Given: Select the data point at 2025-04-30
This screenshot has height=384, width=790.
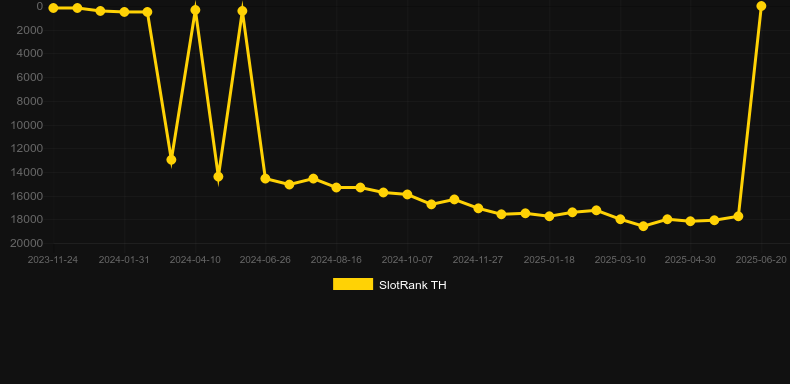Looking at the screenshot, I should (690, 221).
